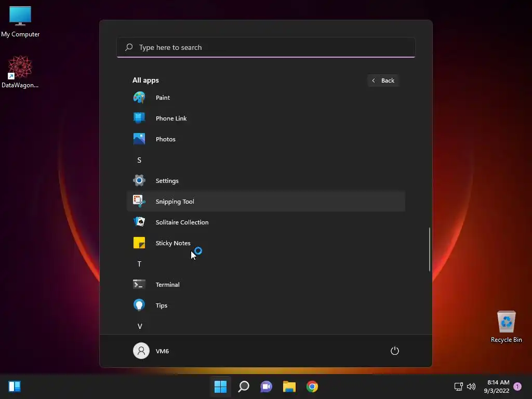Open Widgets from the taskbar
Image resolution: width=532 pixels, height=399 pixels.
(x=15, y=387)
